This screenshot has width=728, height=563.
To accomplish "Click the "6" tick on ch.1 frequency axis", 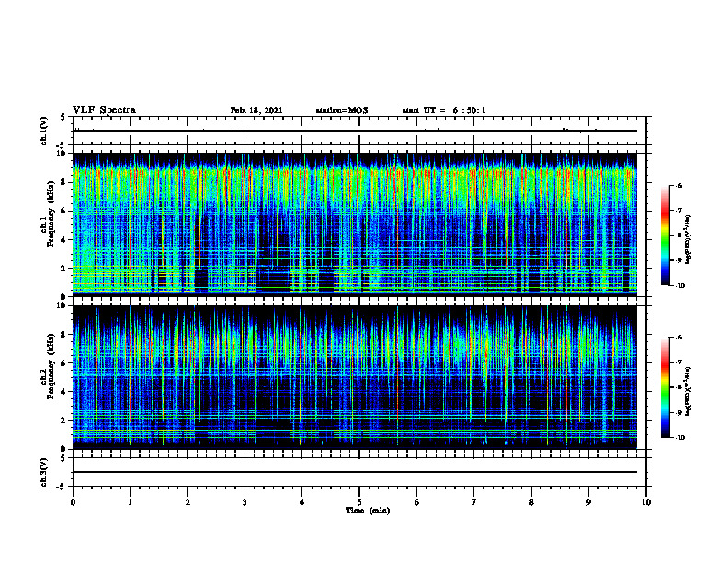I will point(64,212).
